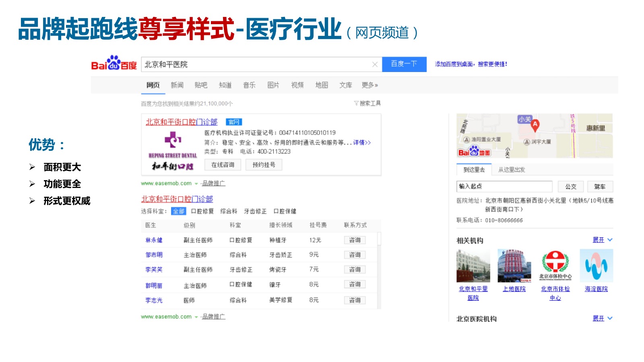644x362 pixels.
Task: Open 北京和平里医院 thumbnail
Action: click(473, 266)
